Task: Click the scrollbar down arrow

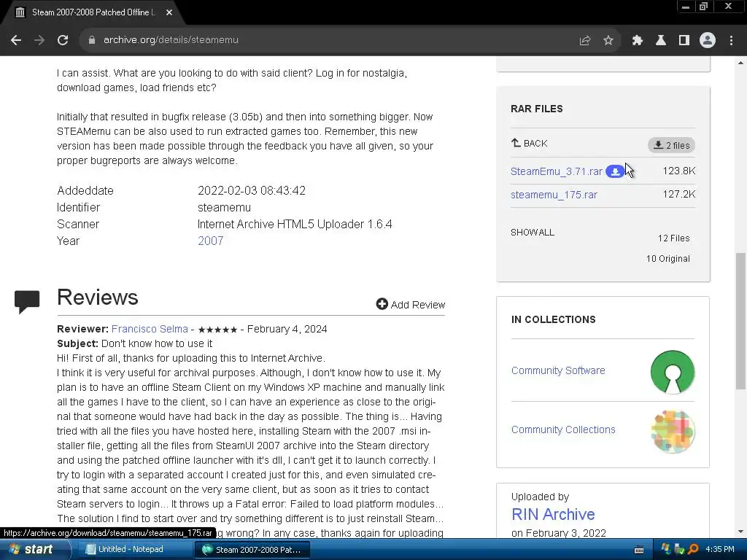Action: pos(741,532)
